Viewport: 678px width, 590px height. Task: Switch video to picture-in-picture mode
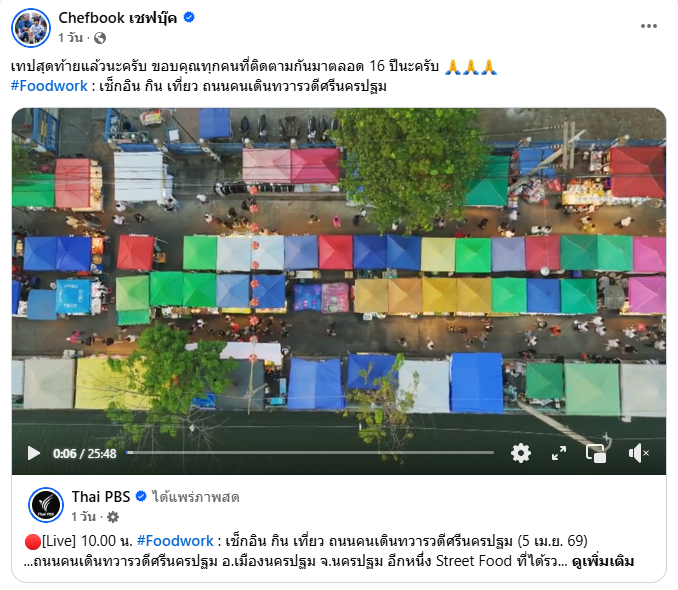596,453
